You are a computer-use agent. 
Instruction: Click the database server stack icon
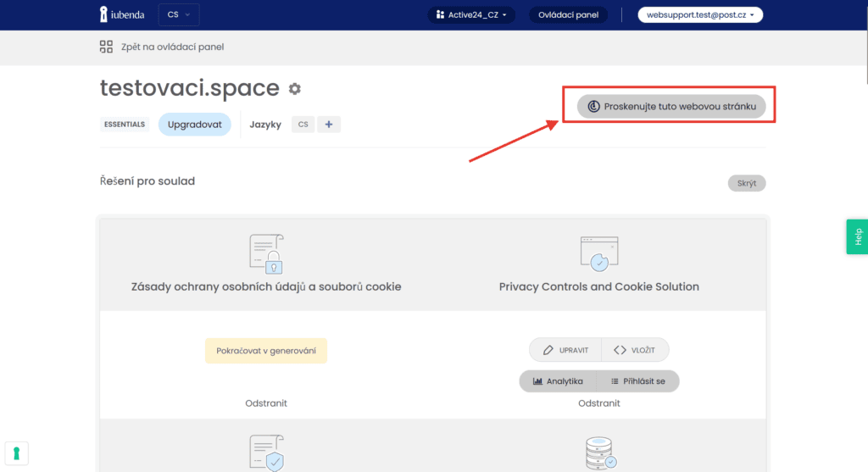point(601,453)
